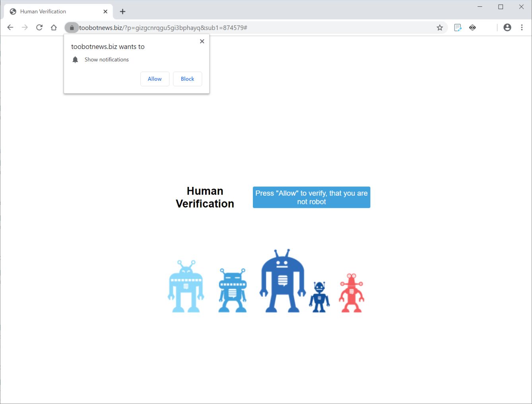Screen dimensions: 532x404
Task: Open the browser profile account icon
Action: (507, 27)
